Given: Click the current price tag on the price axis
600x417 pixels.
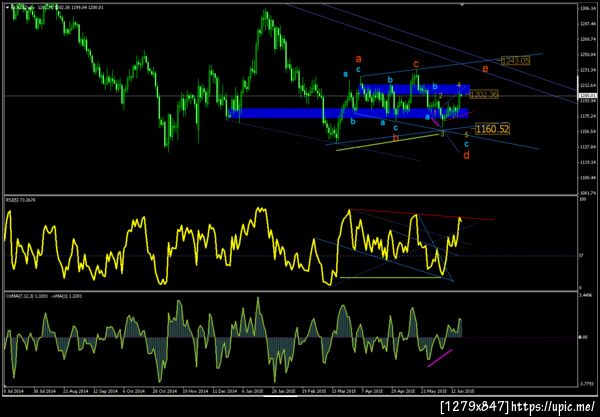Looking at the screenshot, I should pos(586,96).
